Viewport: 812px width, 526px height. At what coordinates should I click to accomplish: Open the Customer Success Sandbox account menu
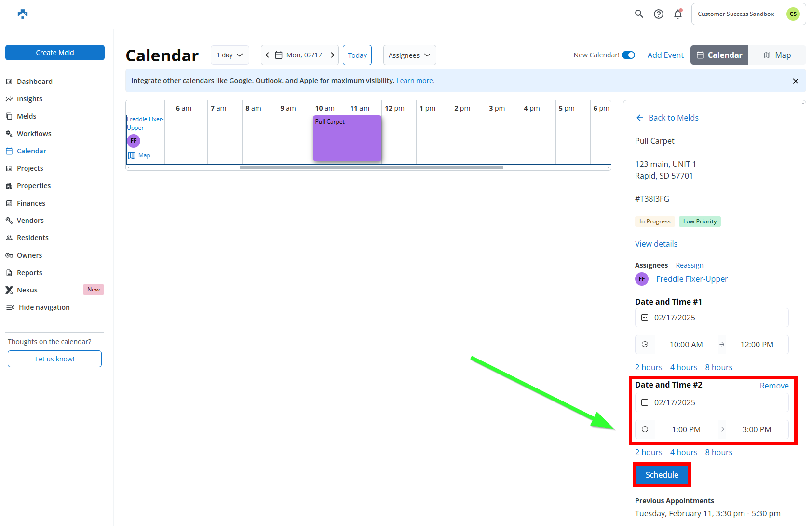(748, 14)
